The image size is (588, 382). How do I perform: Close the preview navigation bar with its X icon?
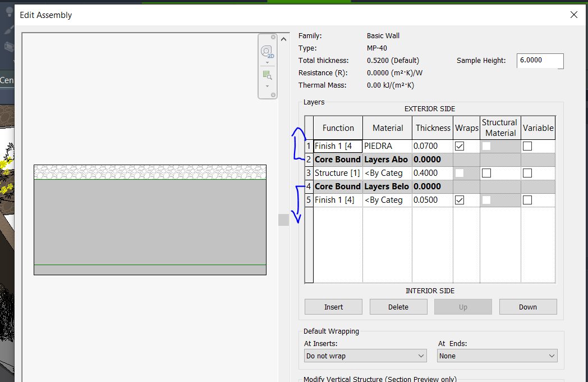273,37
